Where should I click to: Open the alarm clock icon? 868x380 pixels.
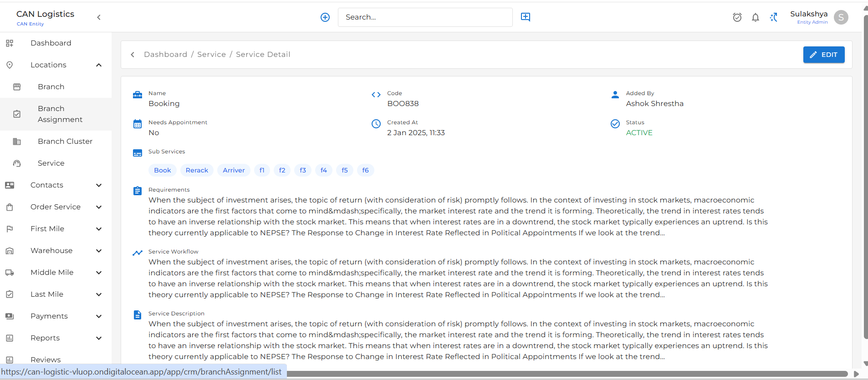coord(737,17)
